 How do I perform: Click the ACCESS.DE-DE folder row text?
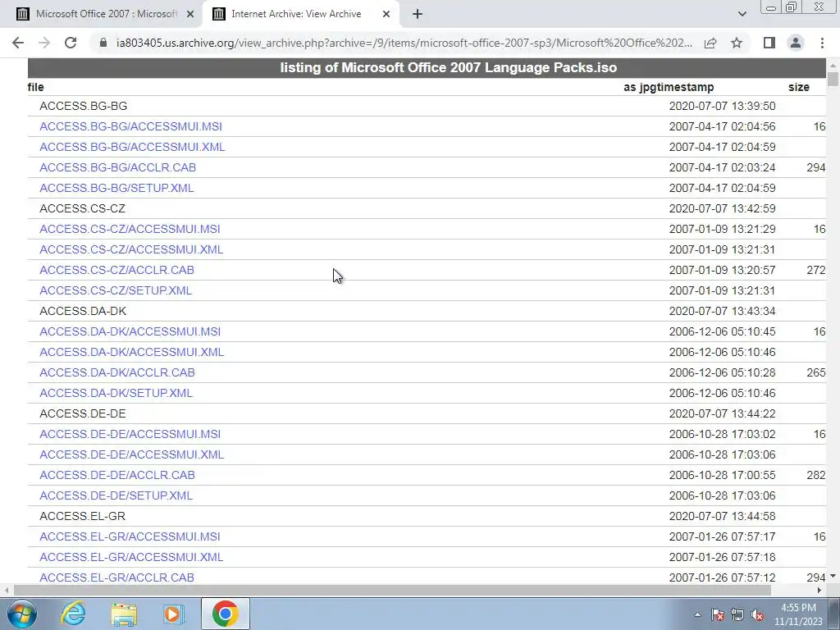point(83,413)
